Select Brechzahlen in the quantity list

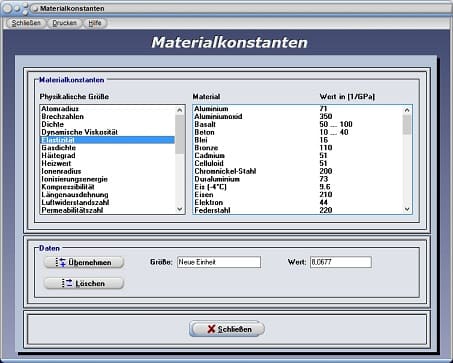pyautogui.click(x=107, y=116)
